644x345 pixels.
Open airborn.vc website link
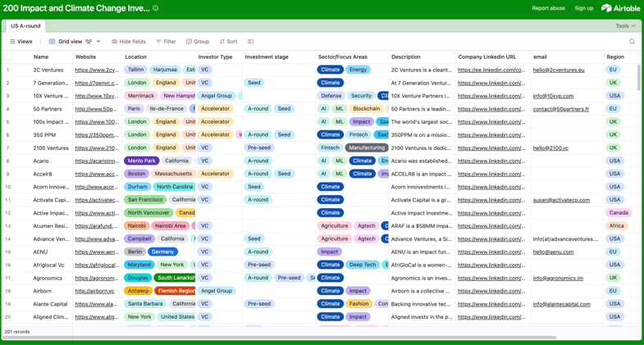coord(94,291)
